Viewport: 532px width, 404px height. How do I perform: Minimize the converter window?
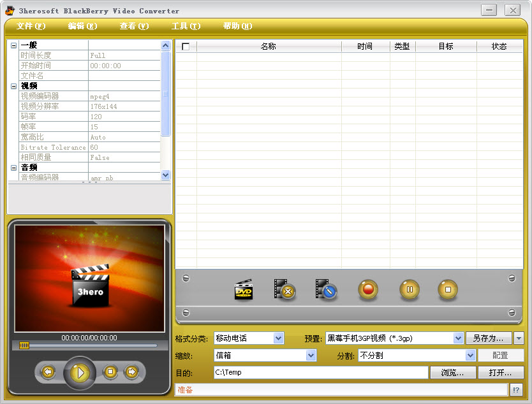click(x=489, y=10)
